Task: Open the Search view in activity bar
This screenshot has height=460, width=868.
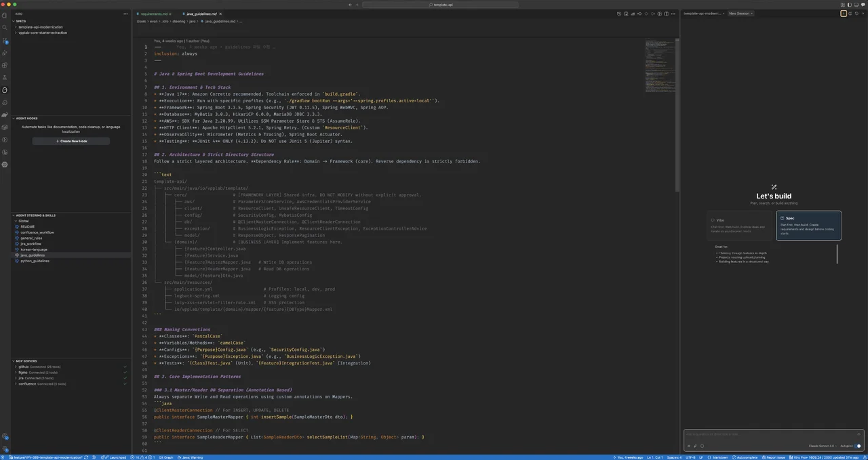Action: click(x=5, y=27)
